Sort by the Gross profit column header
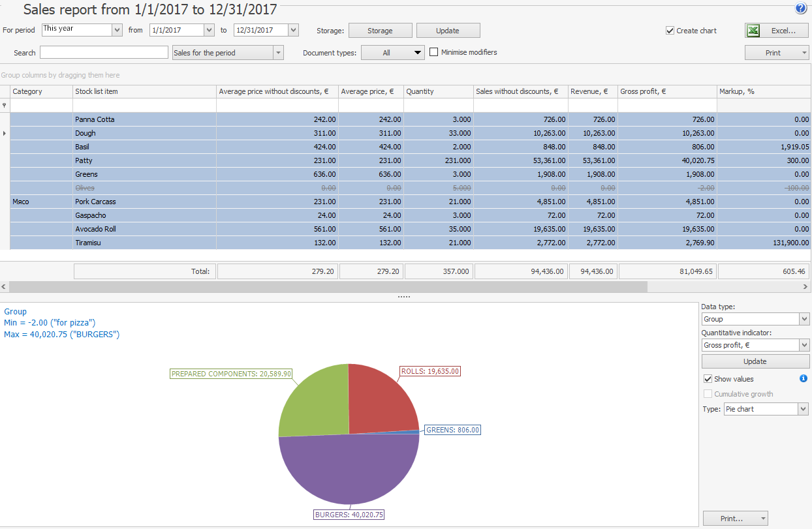Screen dimensions: 812x529 (x=666, y=91)
